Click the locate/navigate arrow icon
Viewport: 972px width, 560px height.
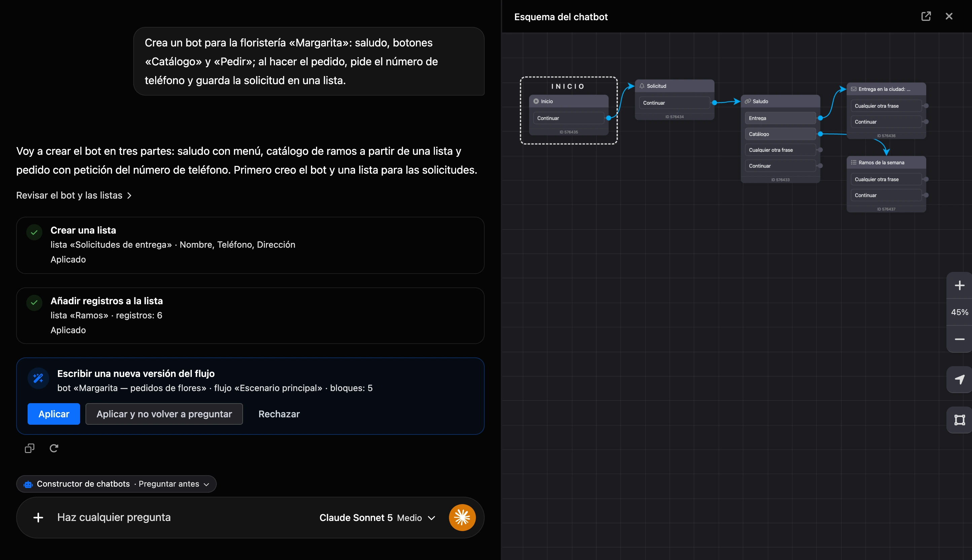pyautogui.click(x=959, y=380)
